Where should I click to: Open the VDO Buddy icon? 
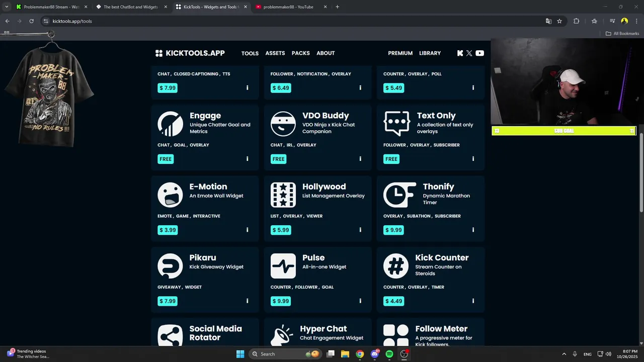click(283, 124)
